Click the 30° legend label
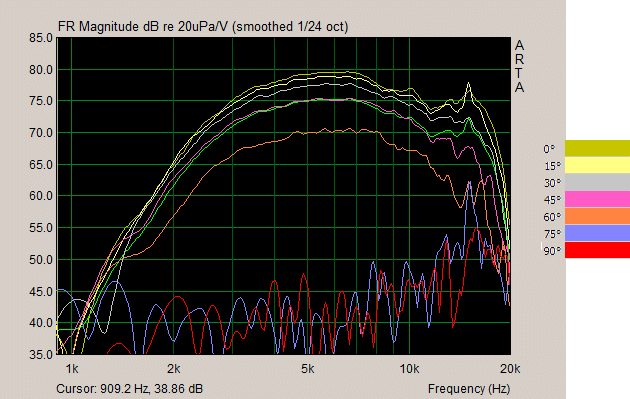 pos(552,183)
